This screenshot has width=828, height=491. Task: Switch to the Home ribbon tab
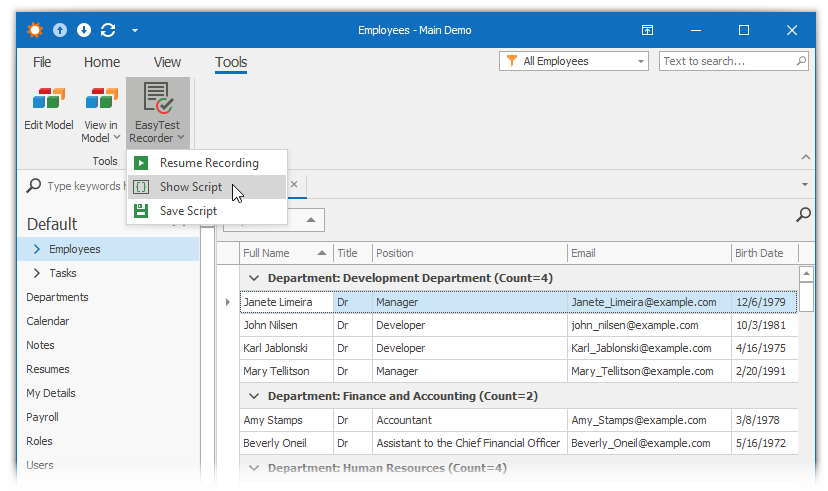tap(102, 62)
